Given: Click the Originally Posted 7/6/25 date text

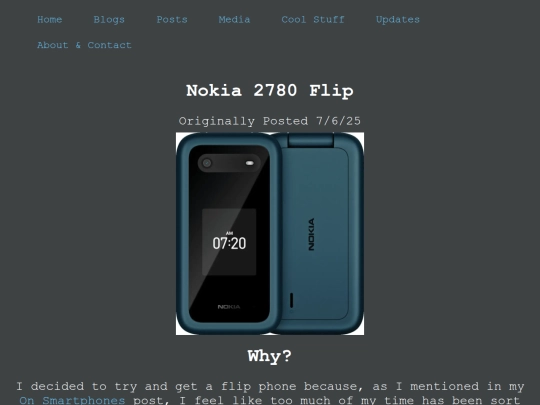Looking at the screenshot, I should [x=270, y=121].
